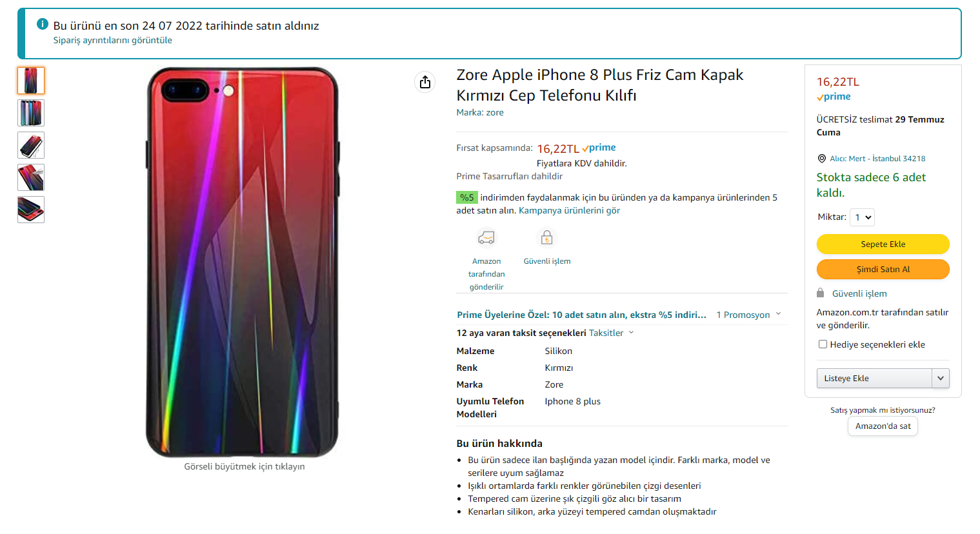
Task: Click the delivery truck icon
Action: tap(486, 238)
